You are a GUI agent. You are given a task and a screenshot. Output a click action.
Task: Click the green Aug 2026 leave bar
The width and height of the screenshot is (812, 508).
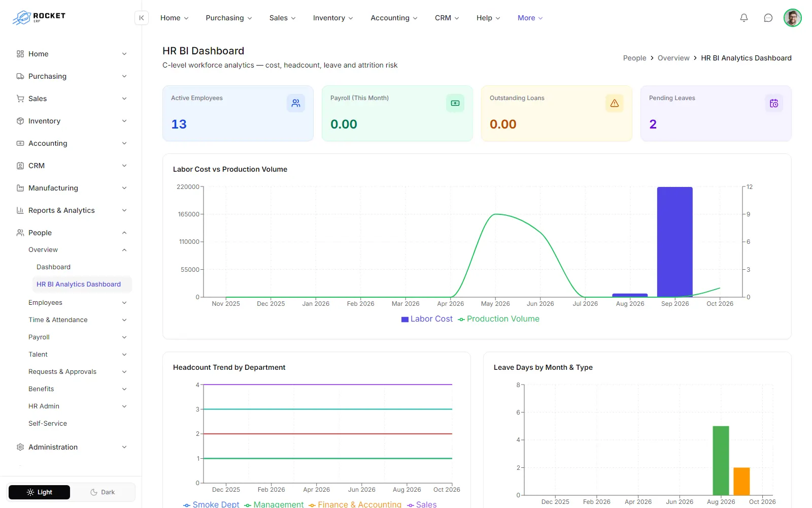(721, 460)
